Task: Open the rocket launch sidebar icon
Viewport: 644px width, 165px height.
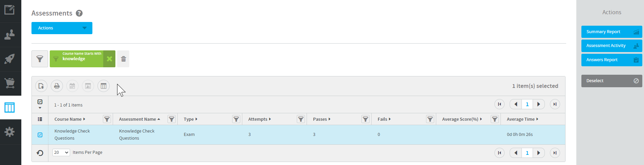Action: click(x=10, y=59)
